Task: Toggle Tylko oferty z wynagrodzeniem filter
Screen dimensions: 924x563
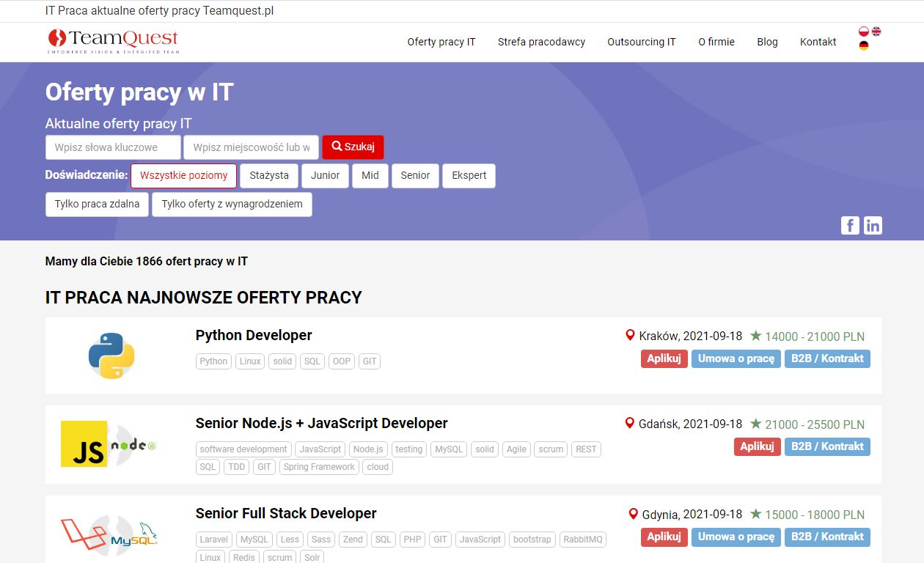Action: tap(232, 205)
